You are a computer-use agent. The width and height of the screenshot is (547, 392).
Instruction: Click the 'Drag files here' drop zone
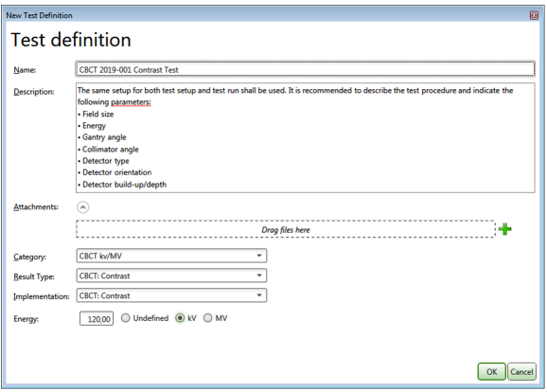point(286,229)
